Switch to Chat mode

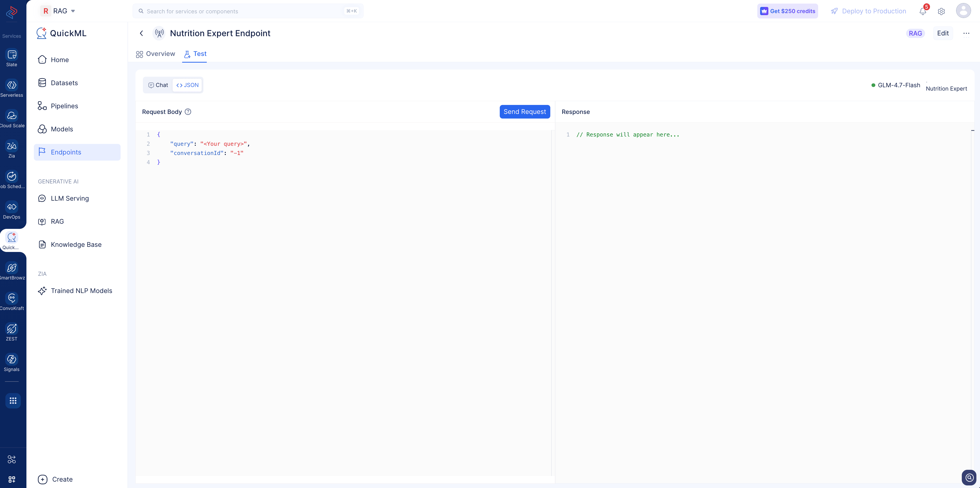tap(158, 85)
